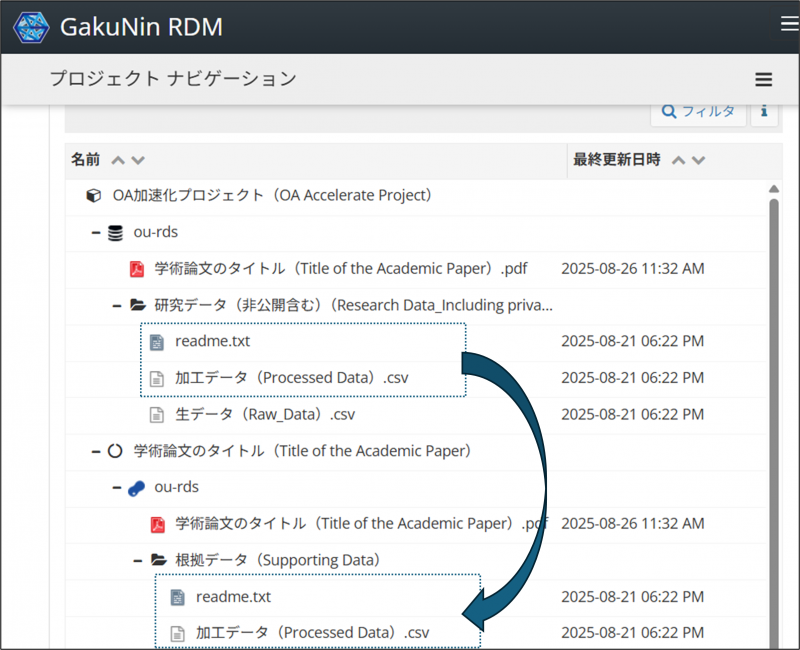Sort name column descending with down arrow
Image resolution: width=800 pixels, height=650 pixels.
(x=138, y=160)
